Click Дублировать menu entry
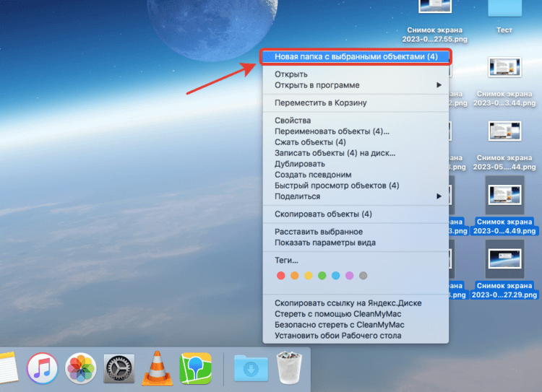The height and width of the screenshot is (392, 542). (356, 164)
